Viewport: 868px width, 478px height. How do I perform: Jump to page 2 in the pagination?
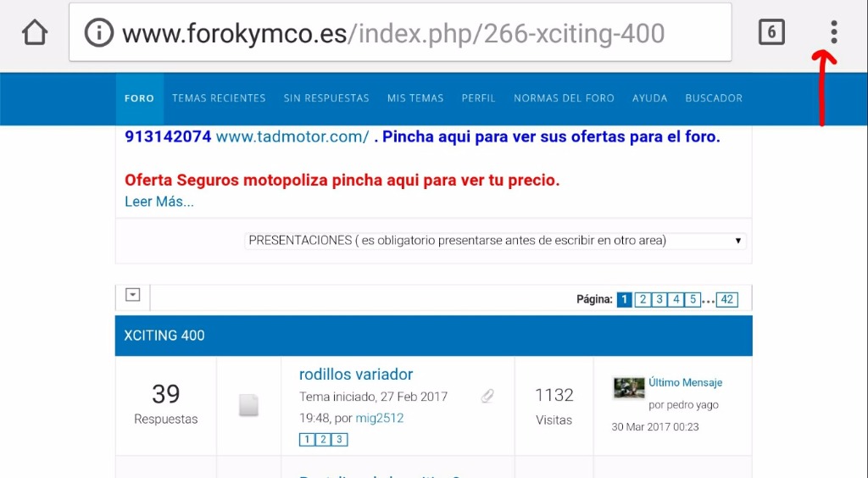(643, 299)
